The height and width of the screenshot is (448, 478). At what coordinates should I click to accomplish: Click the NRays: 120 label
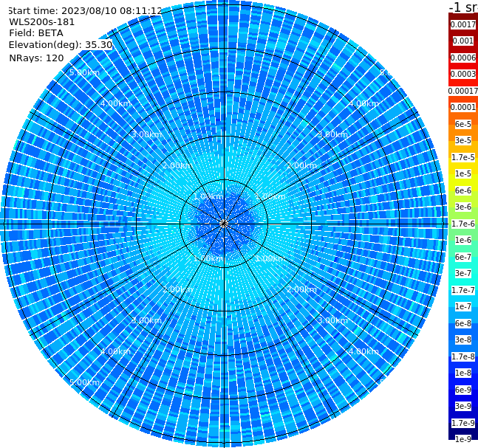[x=36, y=58]
